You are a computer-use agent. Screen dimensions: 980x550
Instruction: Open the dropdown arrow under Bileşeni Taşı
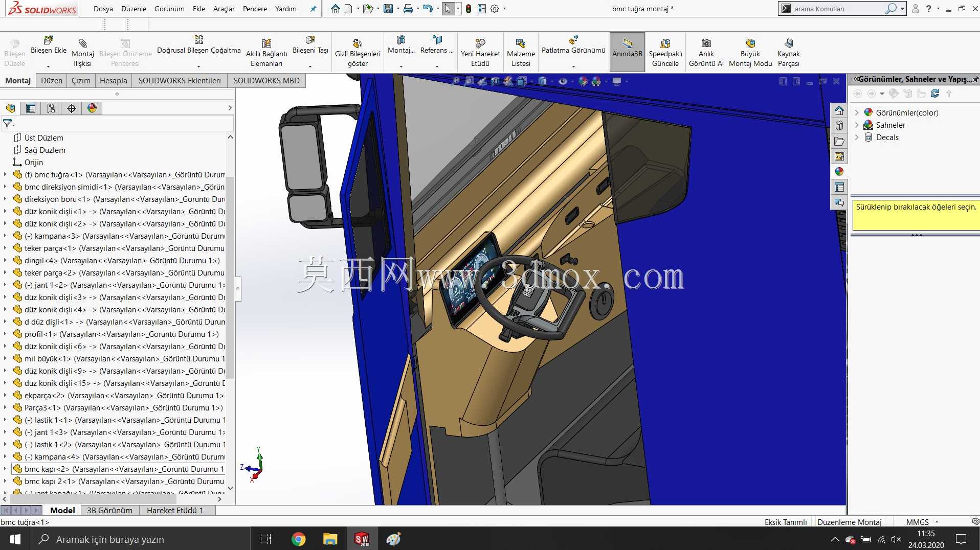pos(310,66)
